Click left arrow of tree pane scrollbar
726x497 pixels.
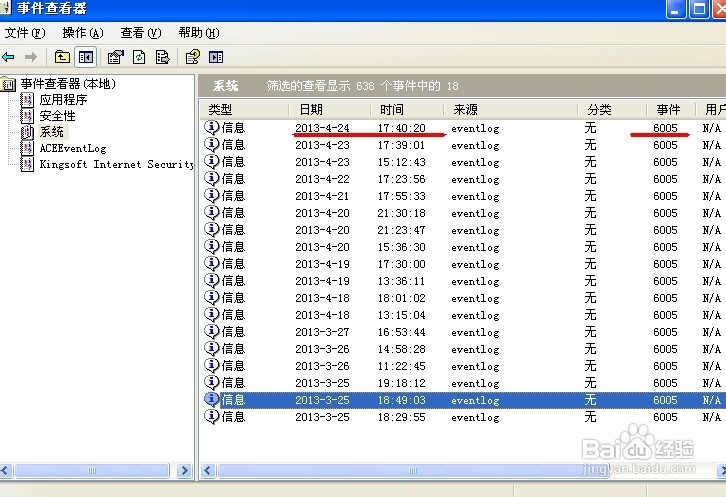(6, 471)
